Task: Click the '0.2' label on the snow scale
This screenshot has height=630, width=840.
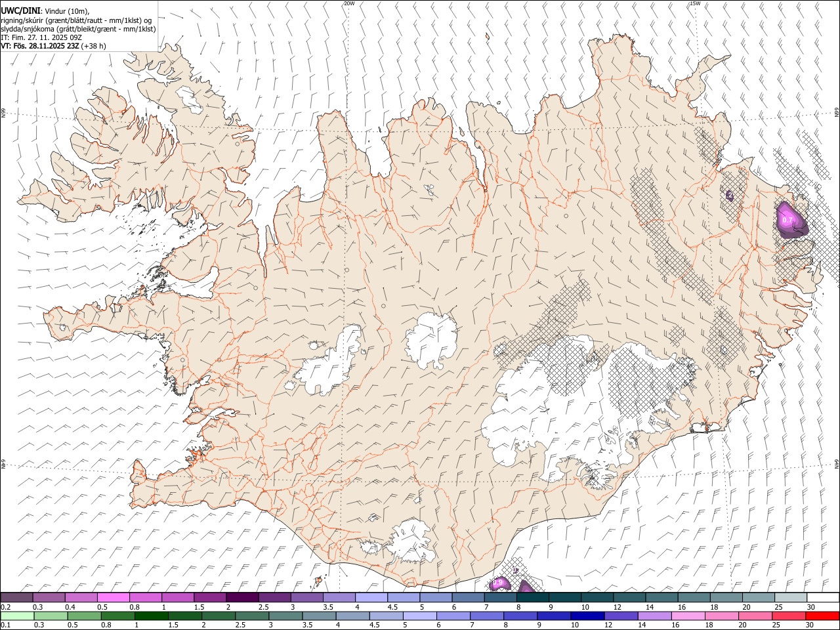Action: 5,607
